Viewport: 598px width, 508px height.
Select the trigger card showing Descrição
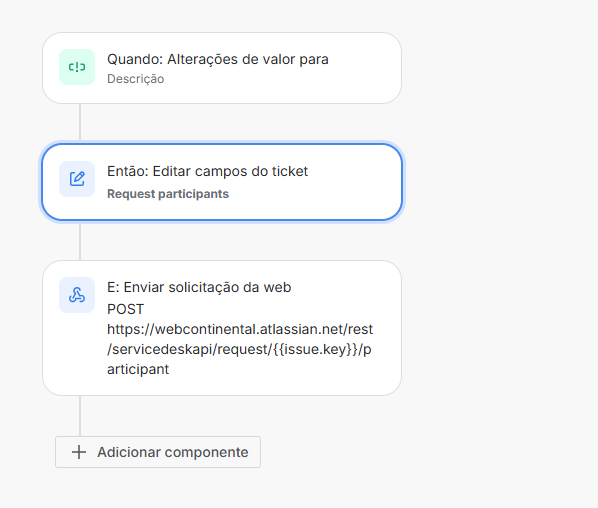pyautogui.click(x=222, y=68)
